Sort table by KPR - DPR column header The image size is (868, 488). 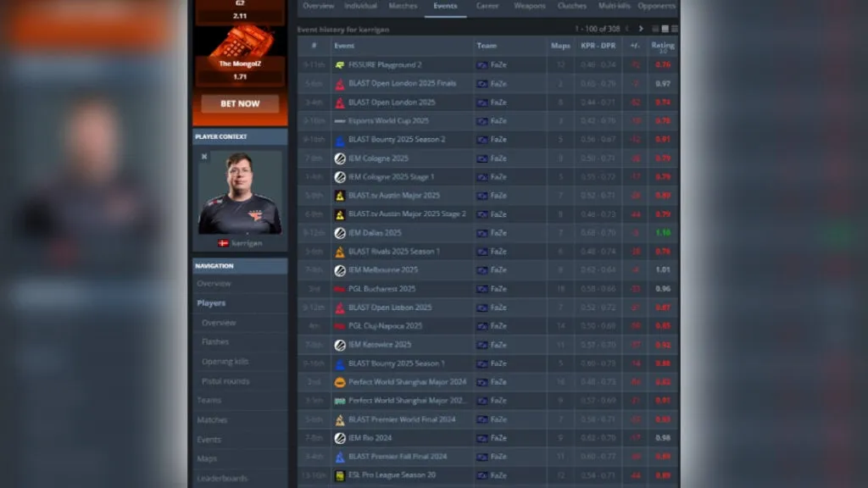[x=598, y=46]
